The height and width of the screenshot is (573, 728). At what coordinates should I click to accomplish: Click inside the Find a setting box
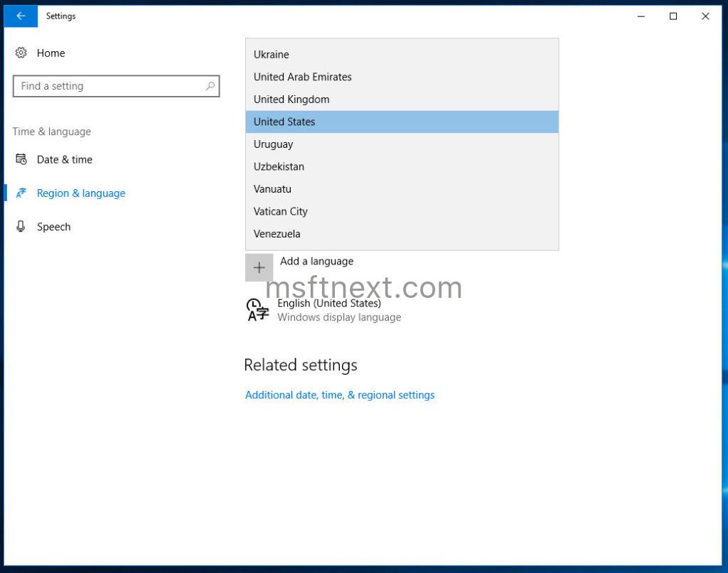click(x=107, y=86)
